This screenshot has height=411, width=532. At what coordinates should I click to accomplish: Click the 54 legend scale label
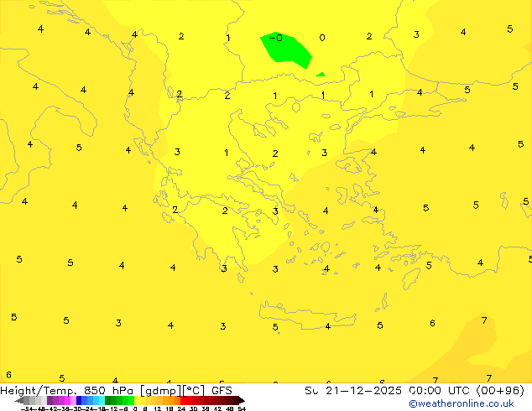coord(242,409)
